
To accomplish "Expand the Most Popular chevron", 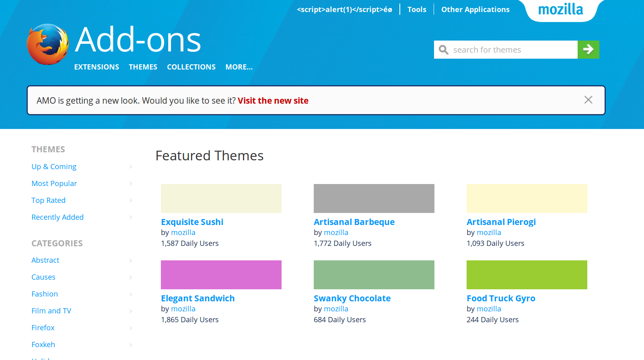I will point(131,184).
